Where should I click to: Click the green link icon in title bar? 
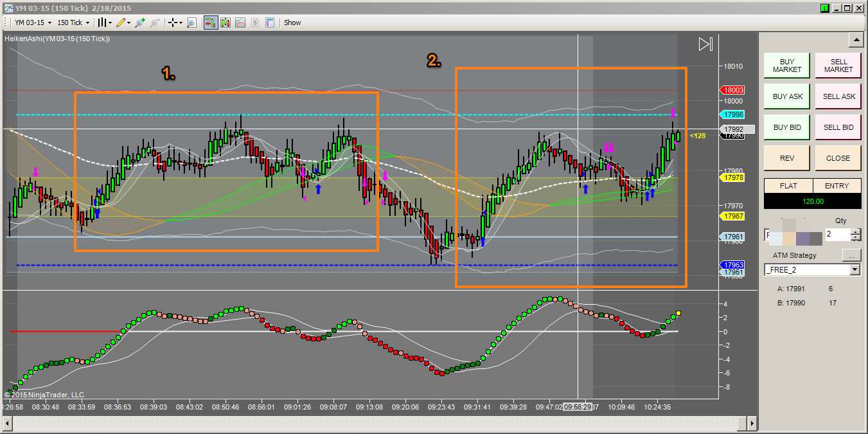[824, 8]
